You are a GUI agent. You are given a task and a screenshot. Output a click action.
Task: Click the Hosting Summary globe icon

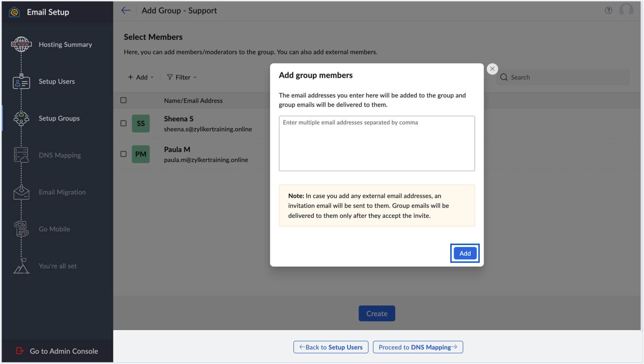pos(21,44)
